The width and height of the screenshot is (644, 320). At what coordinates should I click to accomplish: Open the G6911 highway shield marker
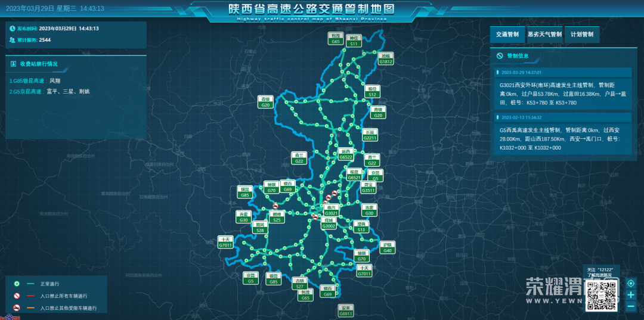coord(346,310)
